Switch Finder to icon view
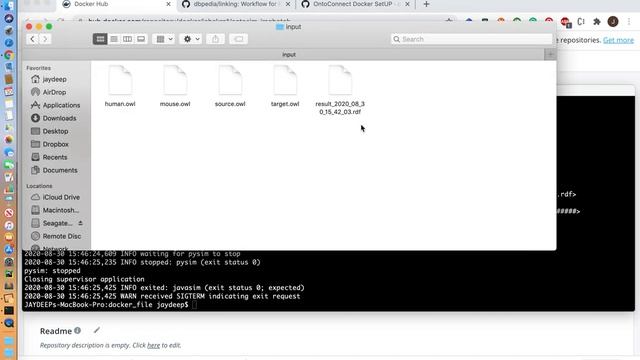Image resolution: width=640 pixels, height=360 pixels. [100, 39]
